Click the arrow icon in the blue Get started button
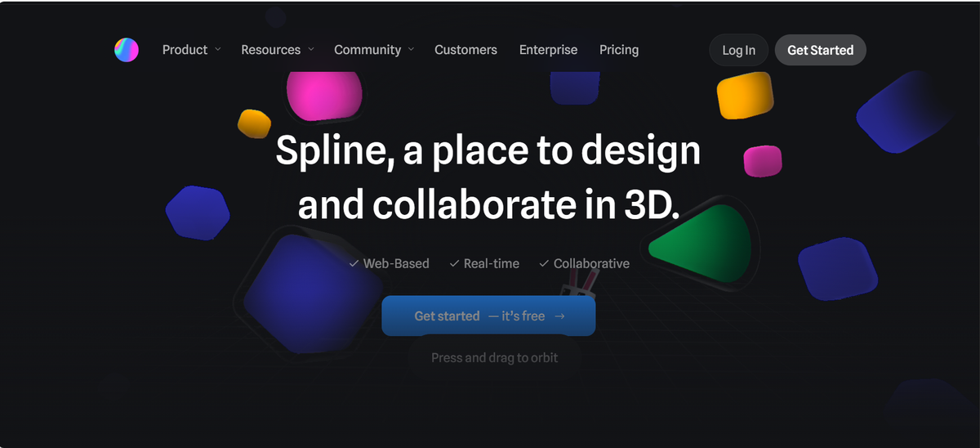 559,316
